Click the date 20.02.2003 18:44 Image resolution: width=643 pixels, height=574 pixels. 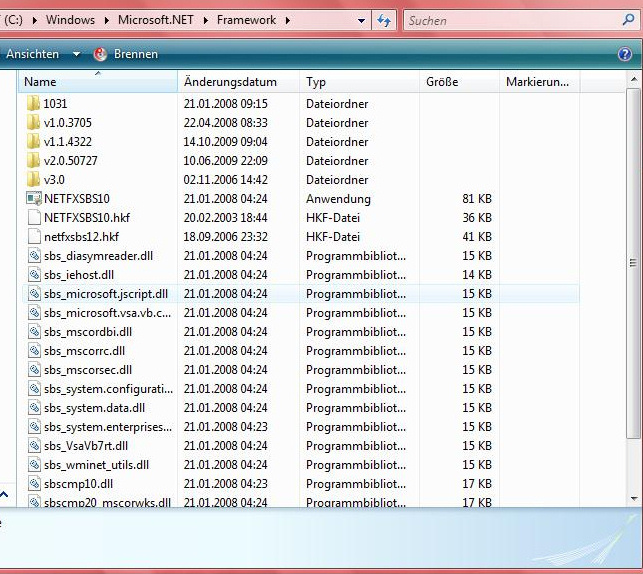pyautogui.click(x=225, y=217)
